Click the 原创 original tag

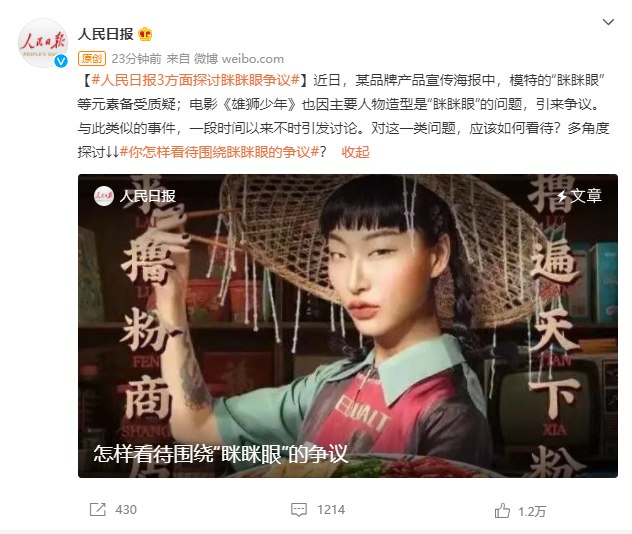[x=92, y=59]
